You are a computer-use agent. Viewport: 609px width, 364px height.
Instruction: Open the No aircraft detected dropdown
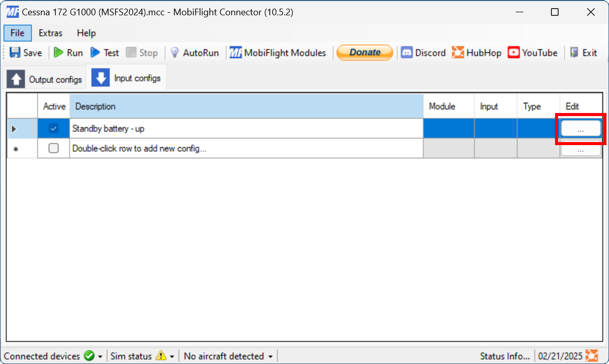coord(270,356)
